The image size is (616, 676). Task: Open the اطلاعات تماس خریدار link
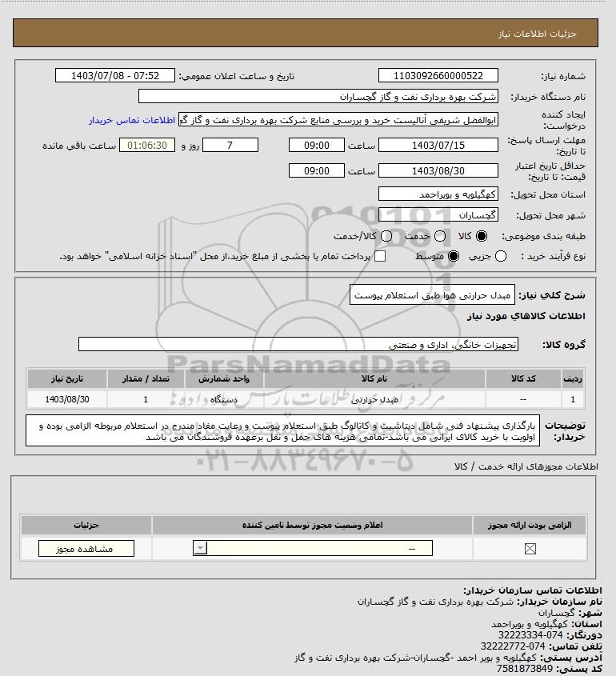point(132,120)
